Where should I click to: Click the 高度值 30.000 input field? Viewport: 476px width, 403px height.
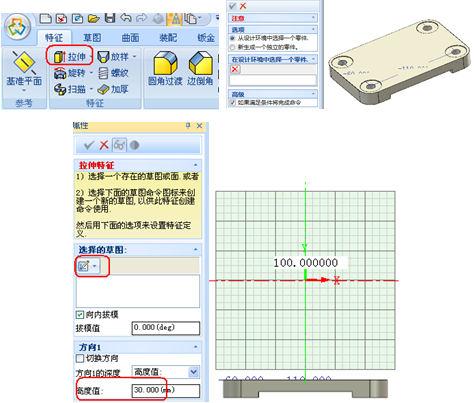[x=166, y=390]
